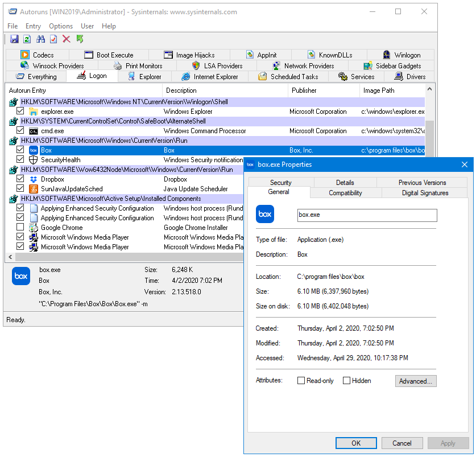Sort by the Autorun Entry column header
The image size is (476, 457).
point(84,90)
